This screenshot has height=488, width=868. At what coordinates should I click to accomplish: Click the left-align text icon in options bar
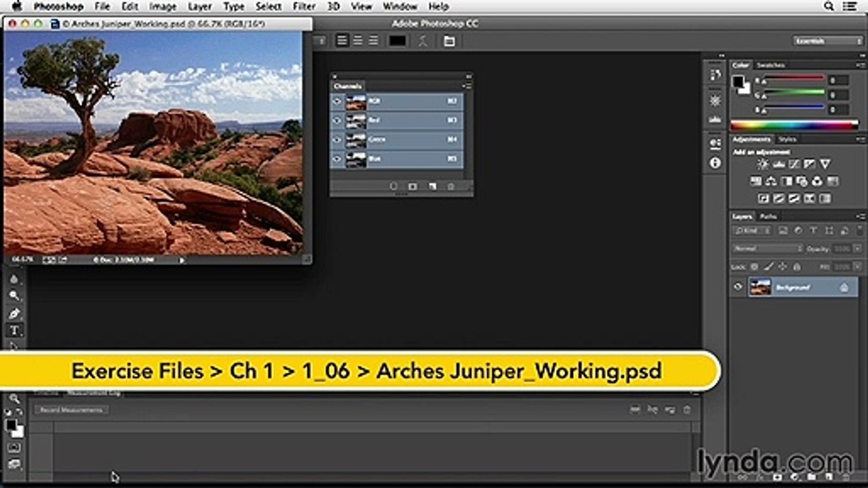(x=342, y=41)
